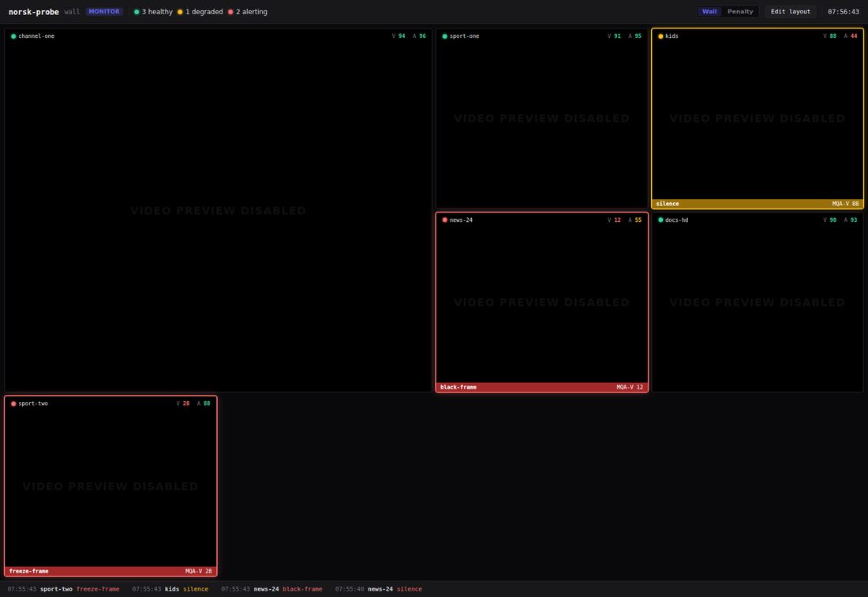The image size is (868, 597).
Task: Click video score 94 on channel-one
Action: coord(402,36)
